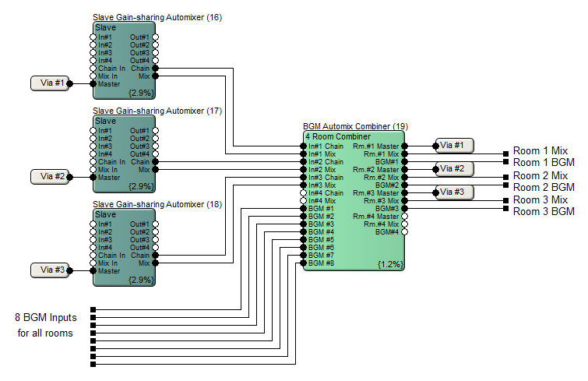The height and width of the screenshot is (381, 588).
Task: Select the BGM Automix Combiner (19) block
Action: click(x=354, y=200)
